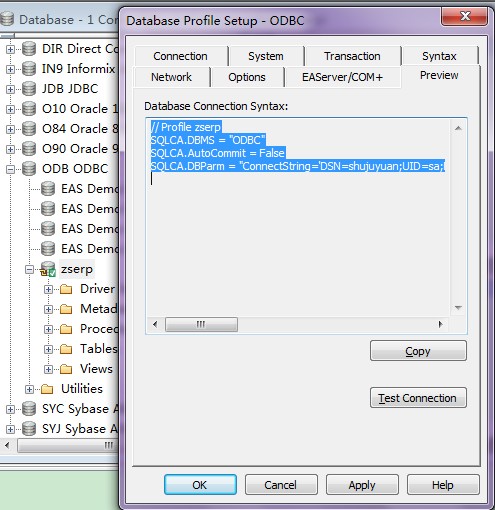This screenshot has width=495, height=510.
Task: Expand the Views folder node
Action: click(48, 369)
